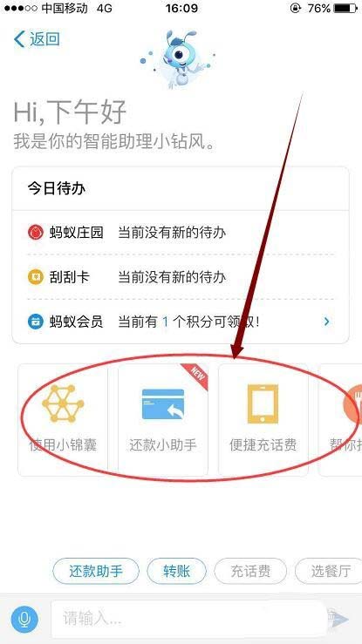The image size is (362, 644).
Task: Tap the blue microphone voice input icon
Action: tap(24, 619)
